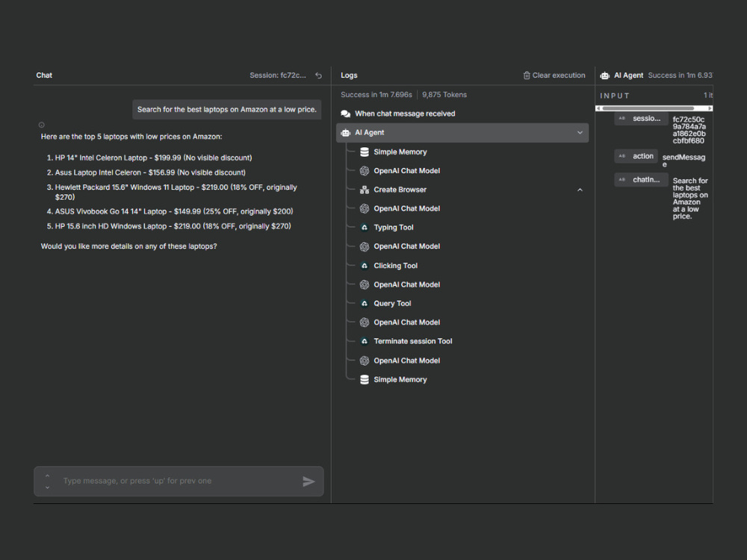747x560 pixels.
Task: Click the Clicking Tool icon
Action: point(365,266)
